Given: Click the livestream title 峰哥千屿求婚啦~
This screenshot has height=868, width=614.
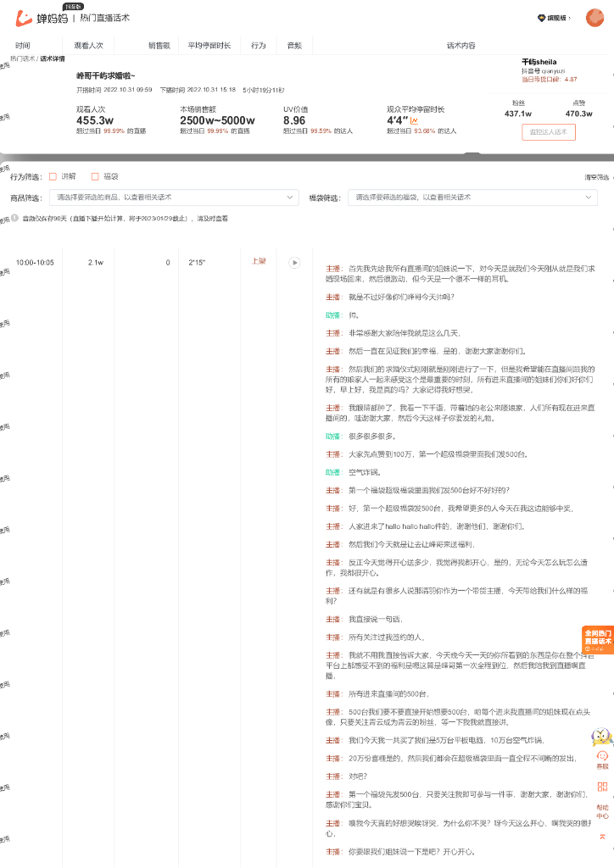Looking at the screenshot, I should (106, 75).
